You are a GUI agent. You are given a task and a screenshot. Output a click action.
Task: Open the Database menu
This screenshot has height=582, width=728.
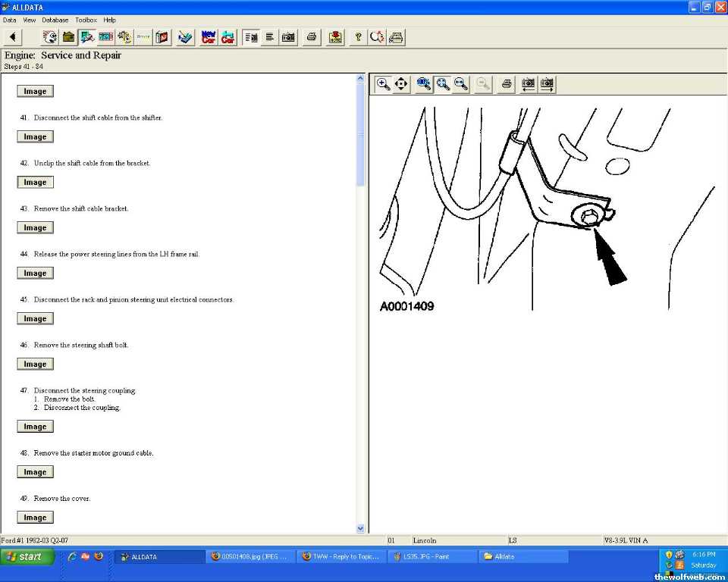pyautogui.click(x=55, y=20)
